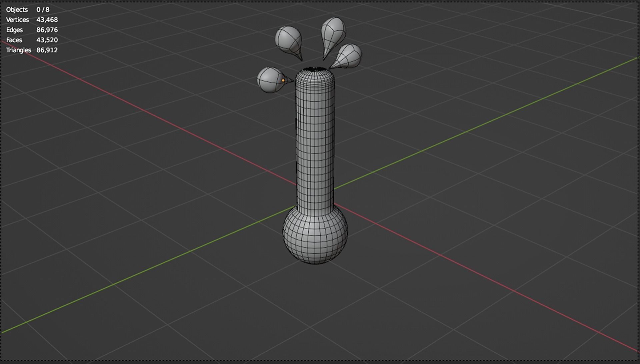Select the top-left water droplet mesh
Viewport: 640px width, 364px height.
[x=288, y=39]
